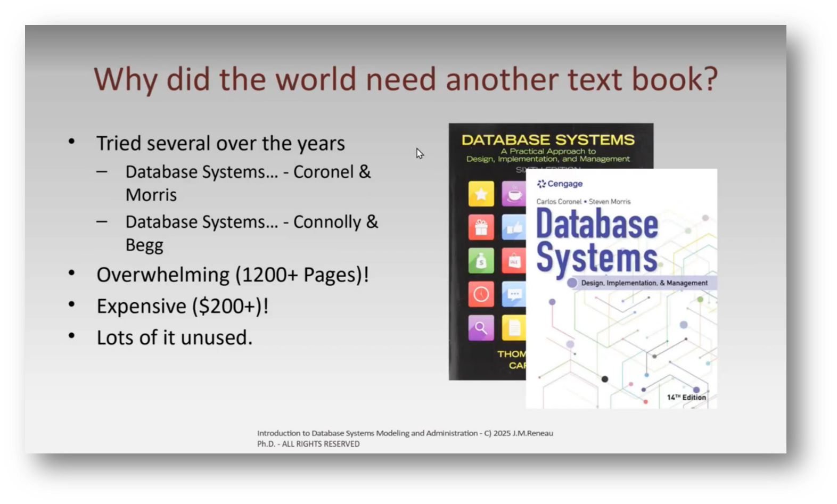The width and height of the screenshot is (837, 504).
Task: Click the authors "Carlos Coronel • Steven Morris"
Action: pos(584,202)
